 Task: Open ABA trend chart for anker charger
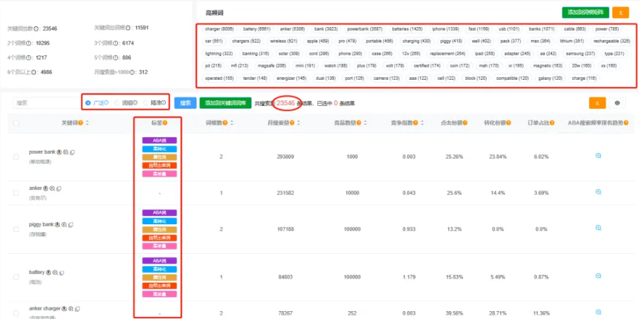(598, 312)
